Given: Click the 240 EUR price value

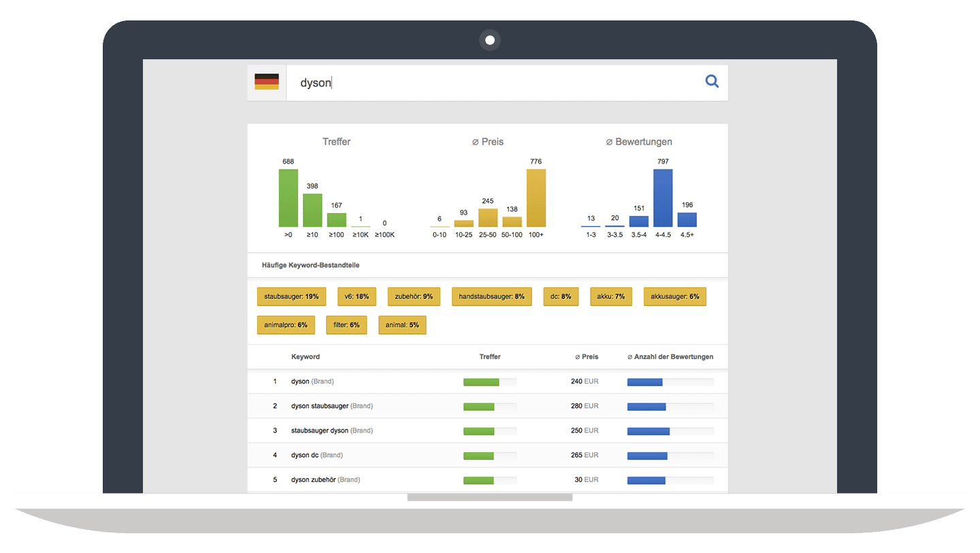Looking at the screenshot, I should [585, 381].
